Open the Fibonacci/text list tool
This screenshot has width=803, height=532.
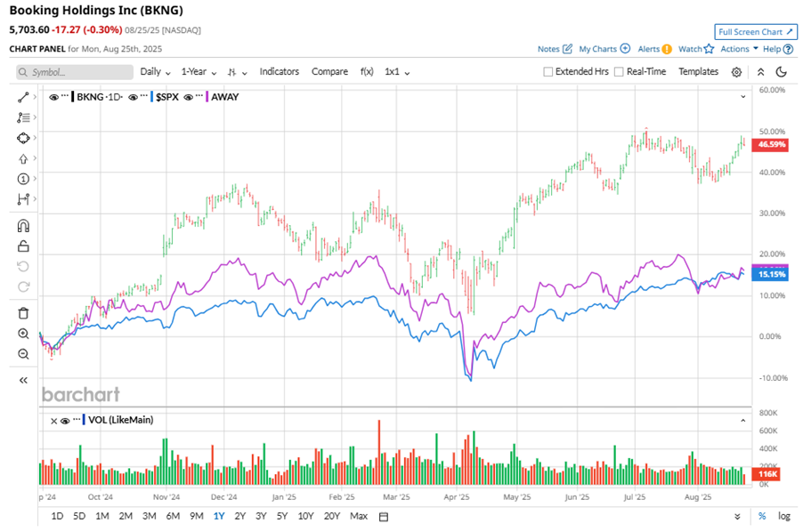23,117
